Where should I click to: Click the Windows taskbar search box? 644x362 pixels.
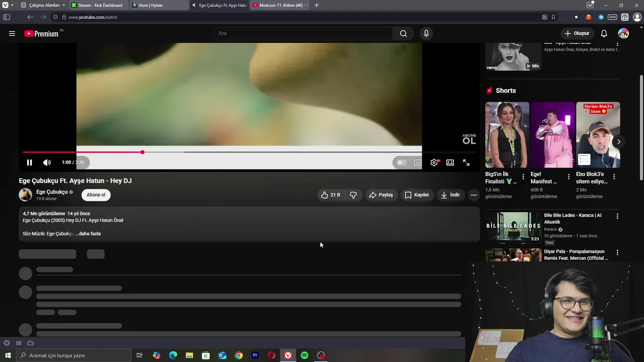pyautogui.click(x=73, y=355)
